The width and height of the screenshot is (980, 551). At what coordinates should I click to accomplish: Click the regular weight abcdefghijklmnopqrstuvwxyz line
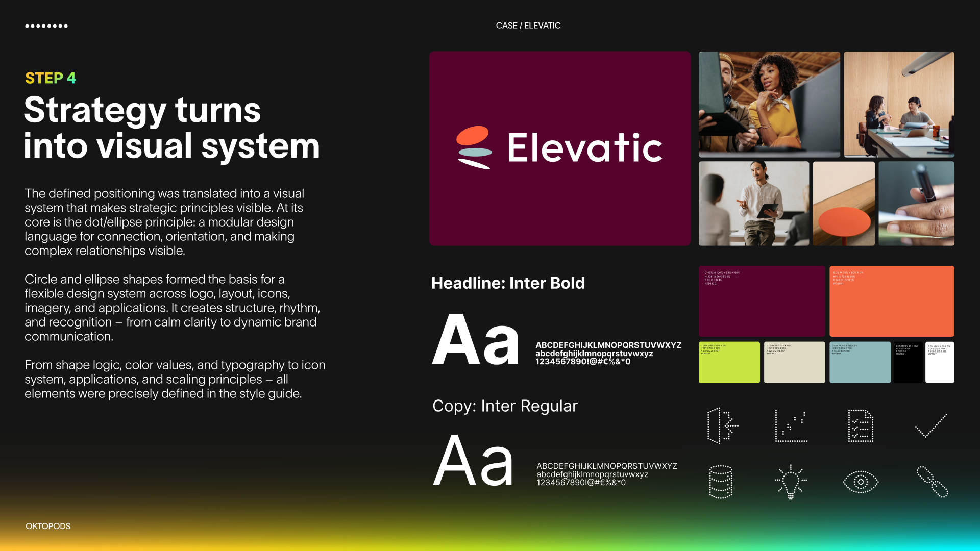592,474
